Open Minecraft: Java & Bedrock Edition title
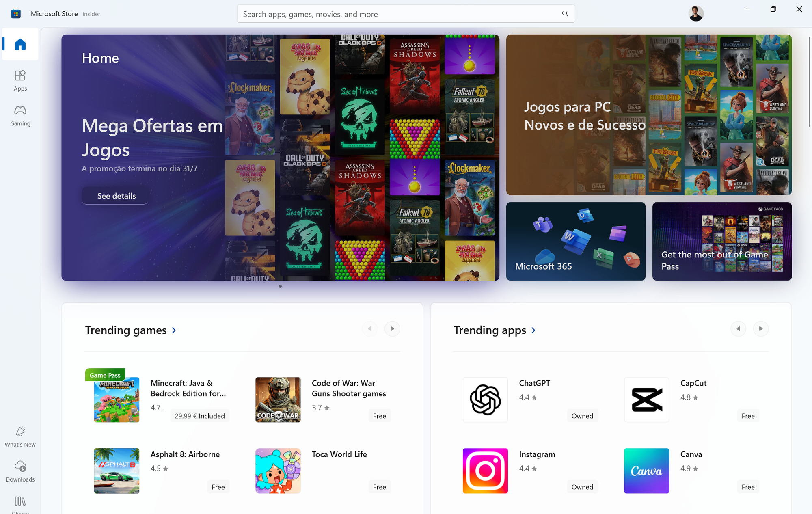The height and width of the screenshot is (514, 812). [x=188, y=388]
